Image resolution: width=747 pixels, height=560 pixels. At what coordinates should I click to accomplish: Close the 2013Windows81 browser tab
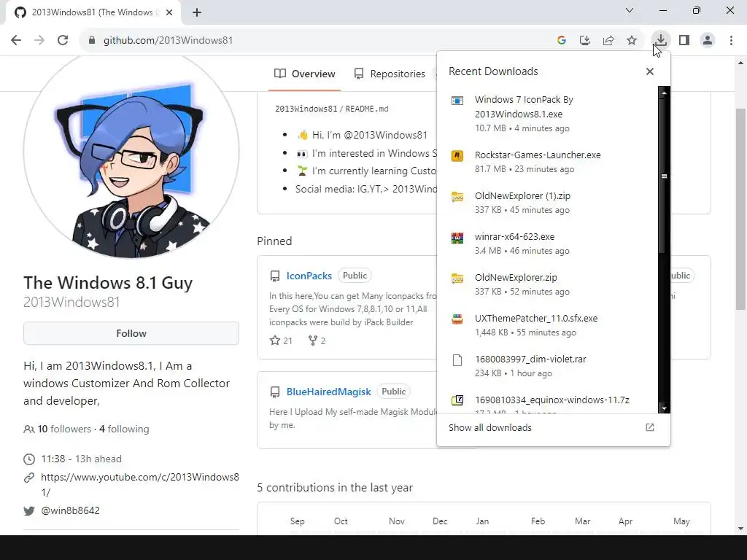(x=169, y=12)
